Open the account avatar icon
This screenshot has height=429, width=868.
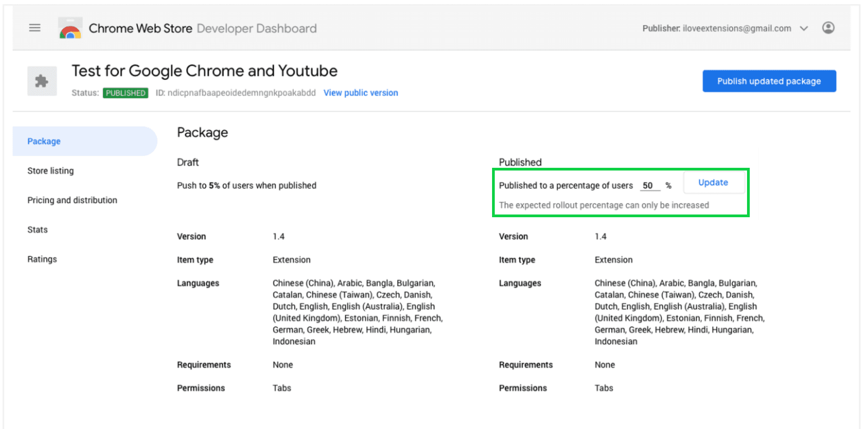(828, 28)
